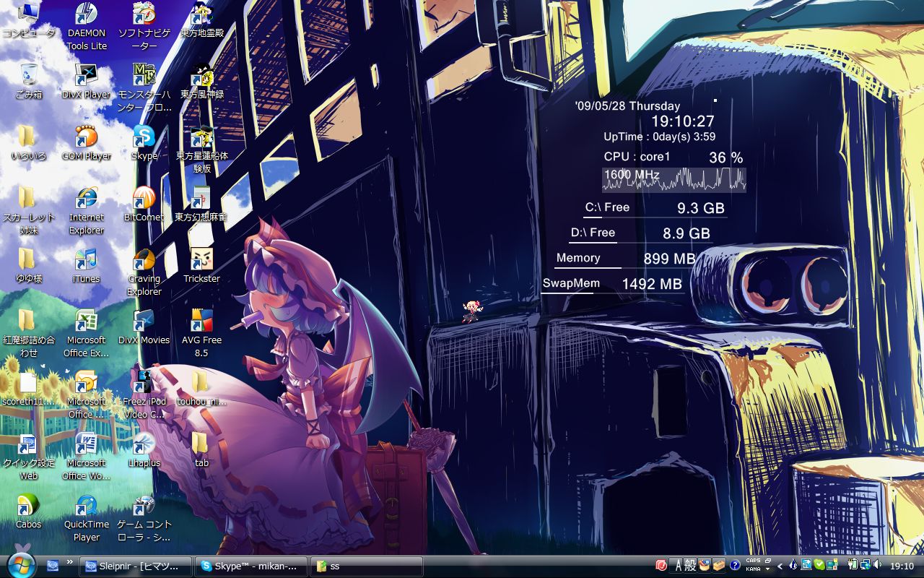Toggle IME input mode 'A' on language bar
The height and width of the screenshot is (578, 924).
click(679, 566)
